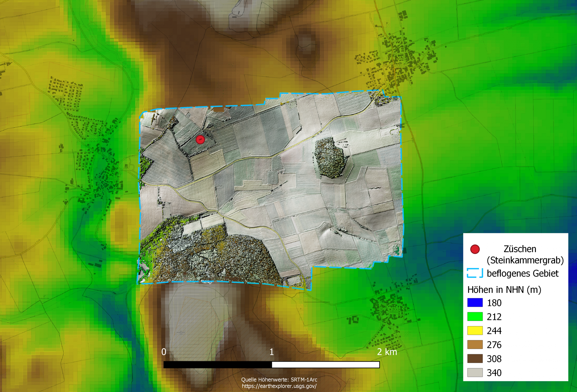
Task: Click the blue 180 elevation swatch
Action: click(475, 303)
